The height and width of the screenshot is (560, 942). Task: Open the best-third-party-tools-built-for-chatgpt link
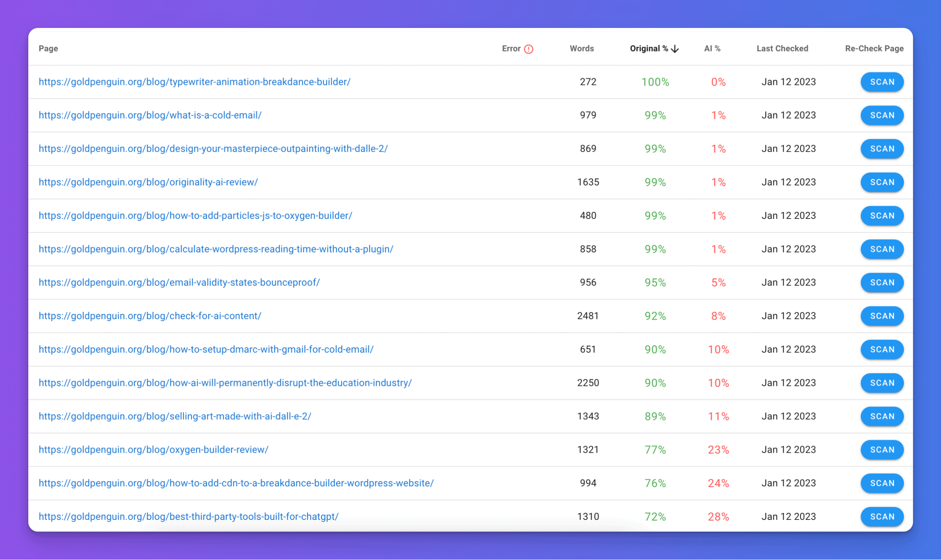click(x=188, y=516)
